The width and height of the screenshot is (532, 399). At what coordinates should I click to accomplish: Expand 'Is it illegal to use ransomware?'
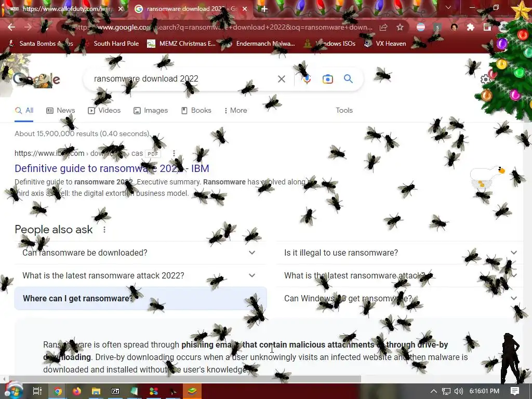tap(400, 253)
